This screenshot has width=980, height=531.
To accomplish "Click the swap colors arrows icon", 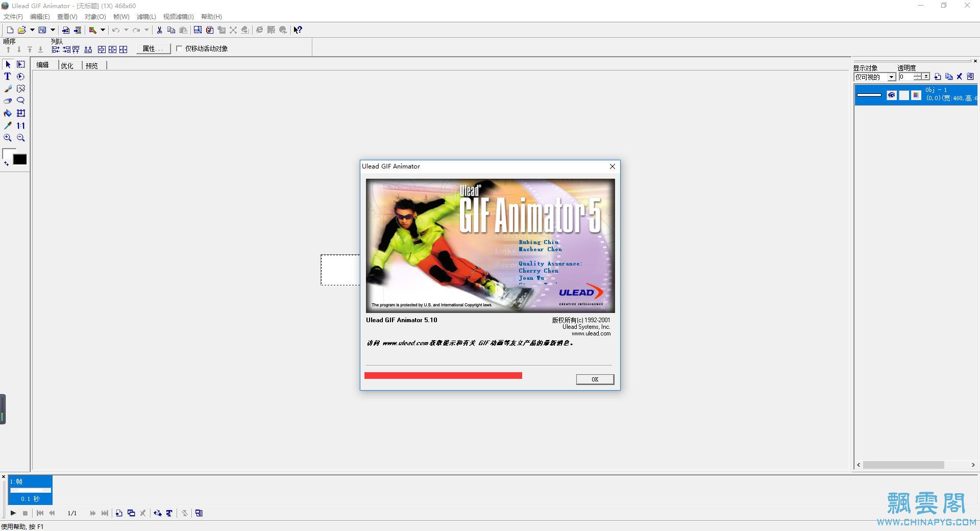I will [6, 163].
